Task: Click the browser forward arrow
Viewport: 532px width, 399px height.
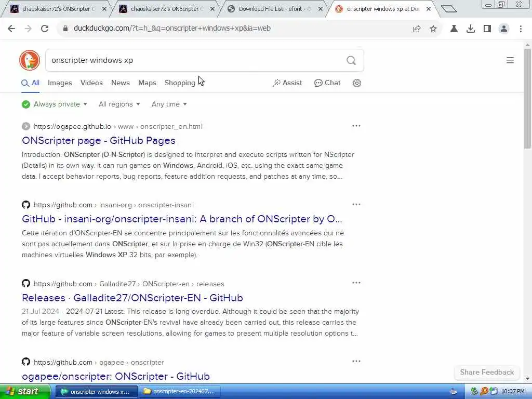Action: (28, 29)
